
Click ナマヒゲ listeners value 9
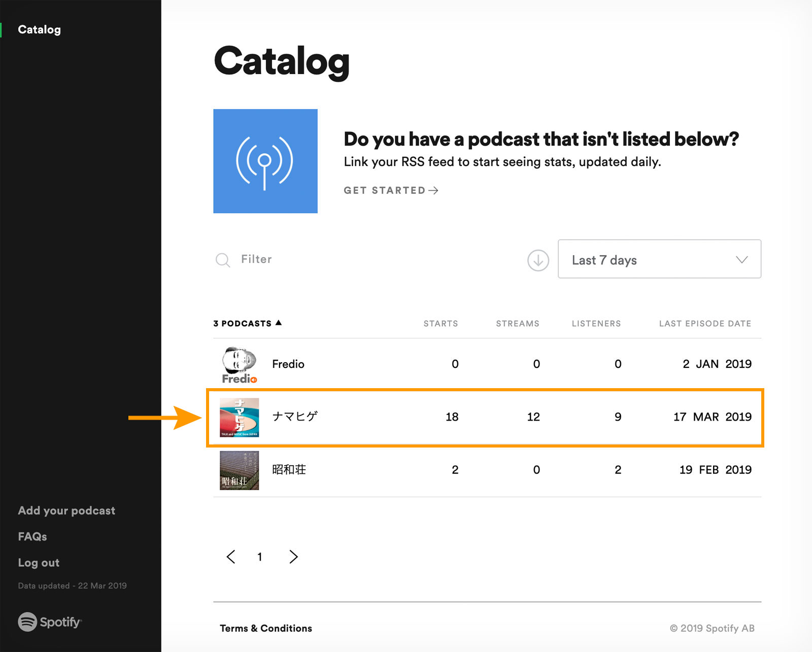(618, 417)
